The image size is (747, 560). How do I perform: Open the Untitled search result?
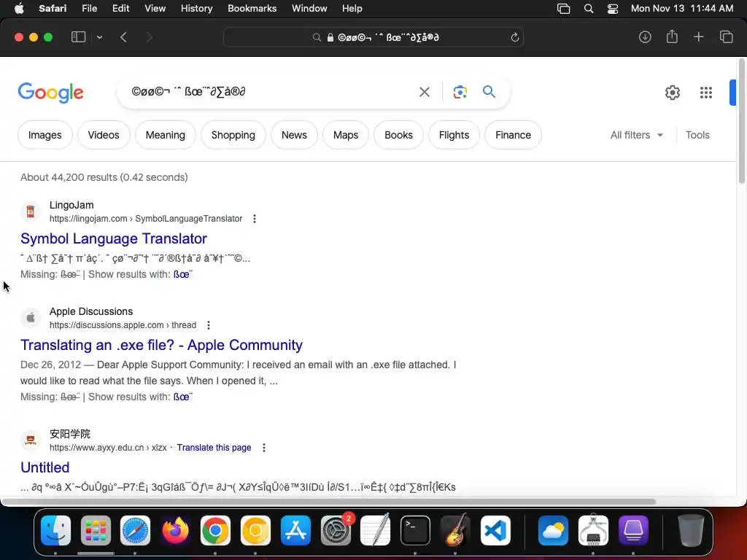(x=44, y=467)
